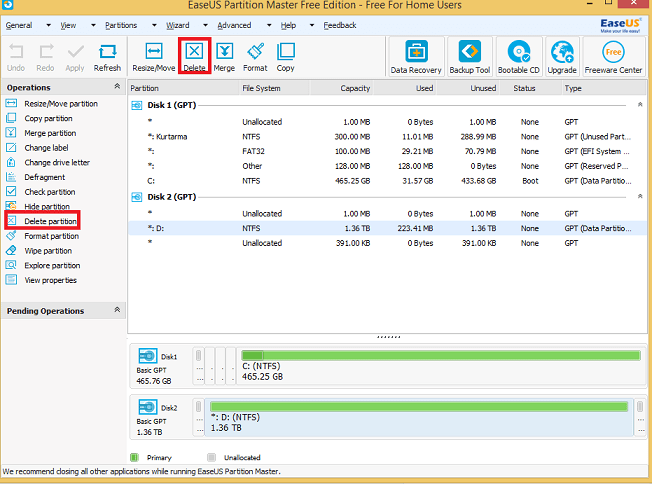This screenshot has width=652, height=484.
Task: Choose Change label operation
Action: [37, 148]
